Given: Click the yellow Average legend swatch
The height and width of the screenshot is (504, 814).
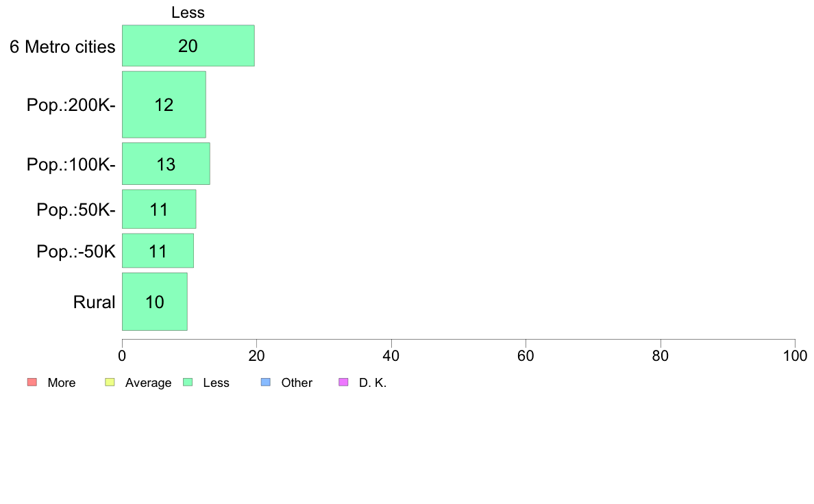Looking at the screenshot, I should (110, 382).
